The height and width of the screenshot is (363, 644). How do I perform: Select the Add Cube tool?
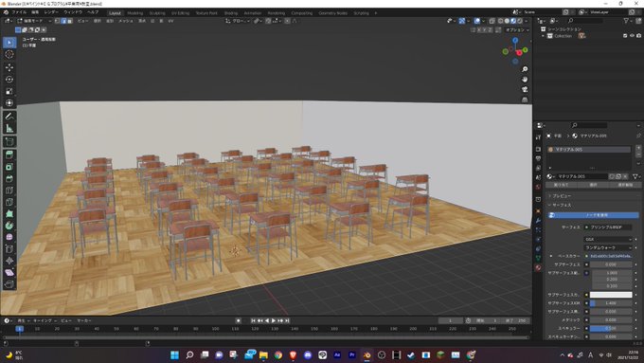(9, 142)
